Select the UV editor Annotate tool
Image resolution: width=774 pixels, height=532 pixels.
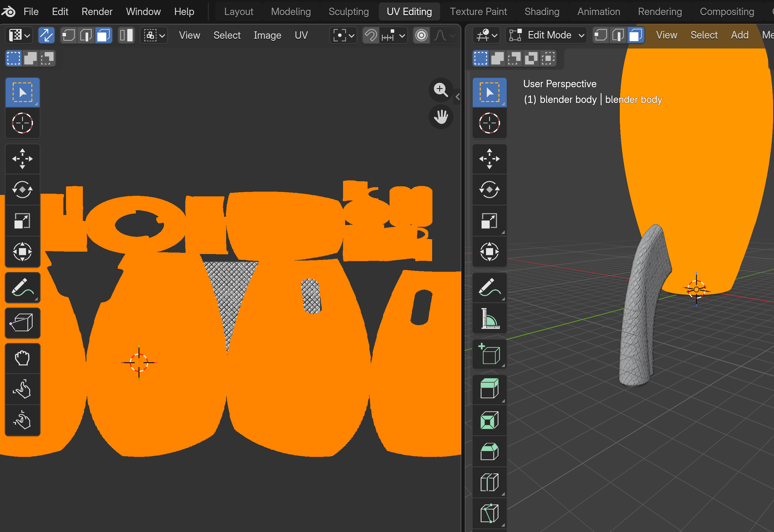point(22,287)
